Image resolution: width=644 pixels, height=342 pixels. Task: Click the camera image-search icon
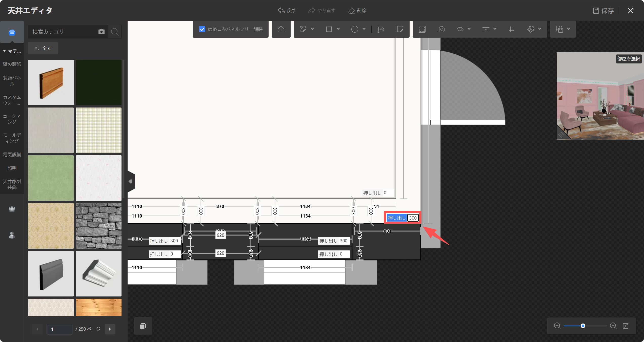click(102, 31)
